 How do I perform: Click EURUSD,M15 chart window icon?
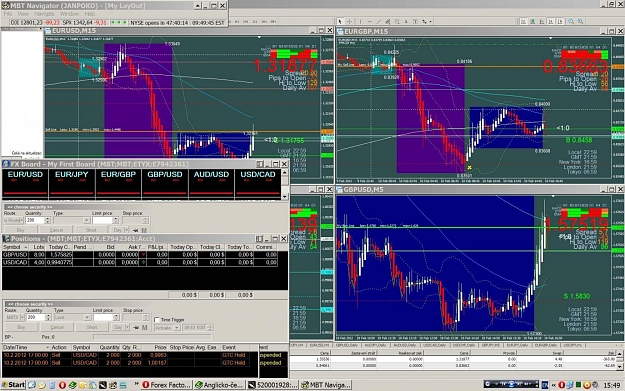(x=48, y=31)
